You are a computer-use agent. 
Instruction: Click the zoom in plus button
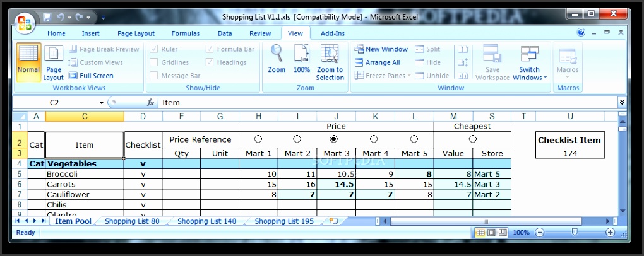[611, 233]
